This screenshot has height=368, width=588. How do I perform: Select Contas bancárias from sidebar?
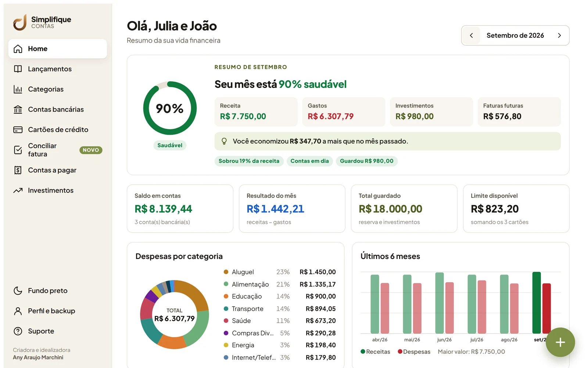pos(58,110)
